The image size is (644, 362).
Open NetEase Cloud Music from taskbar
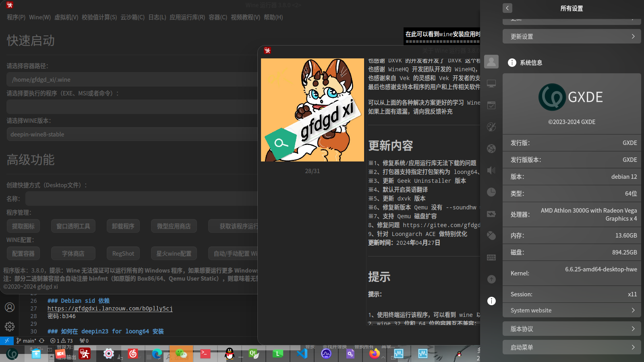click(x=133, y=354)
